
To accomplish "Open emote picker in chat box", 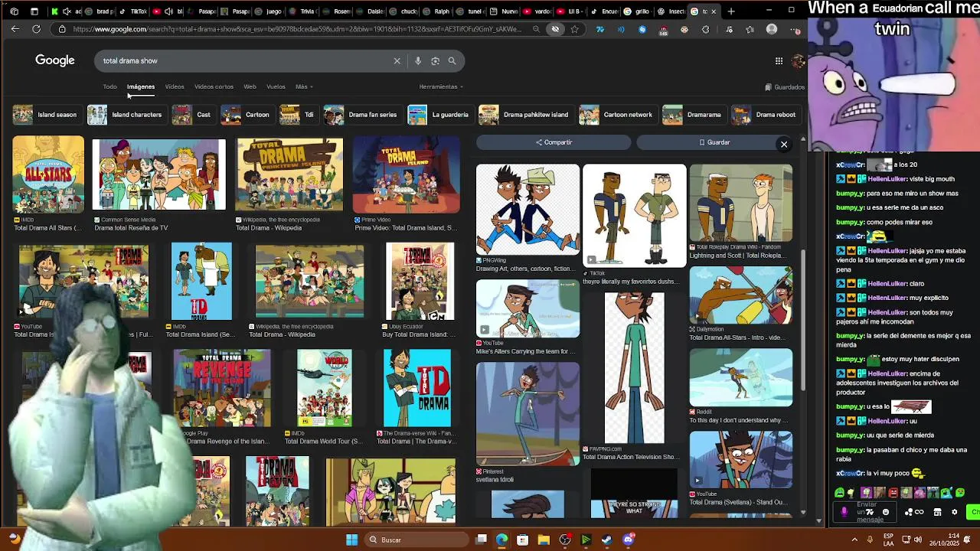I will coord(886,512).
